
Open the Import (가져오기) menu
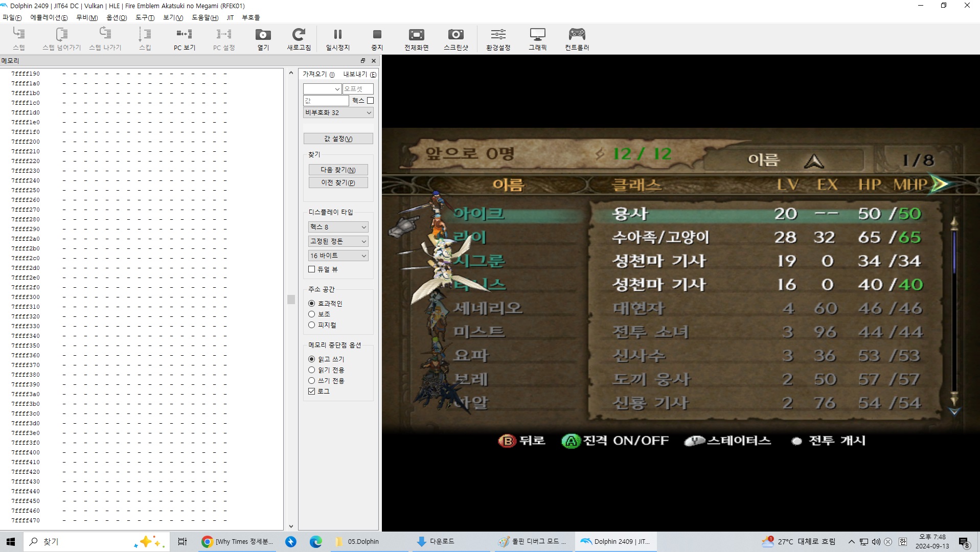318,74
